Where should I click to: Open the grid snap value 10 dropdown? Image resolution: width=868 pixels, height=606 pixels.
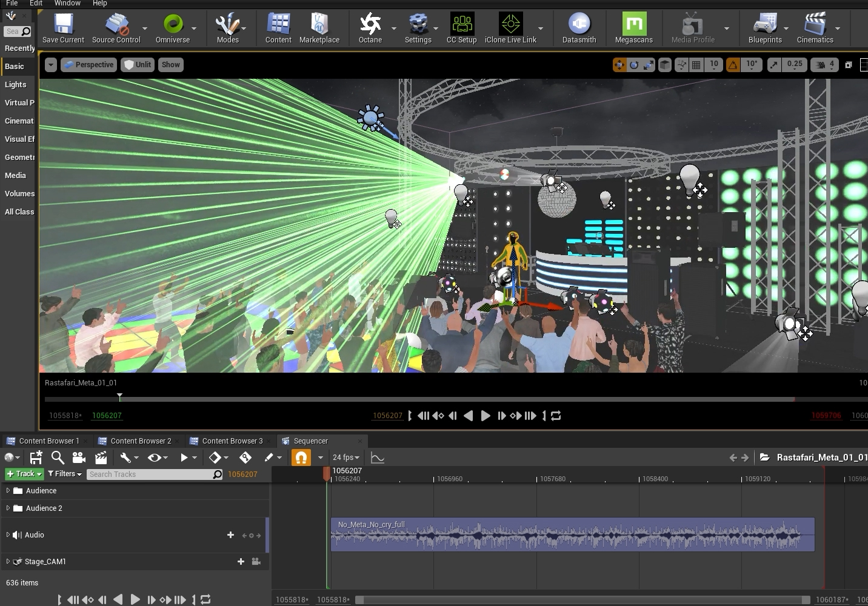click(714, 64)
